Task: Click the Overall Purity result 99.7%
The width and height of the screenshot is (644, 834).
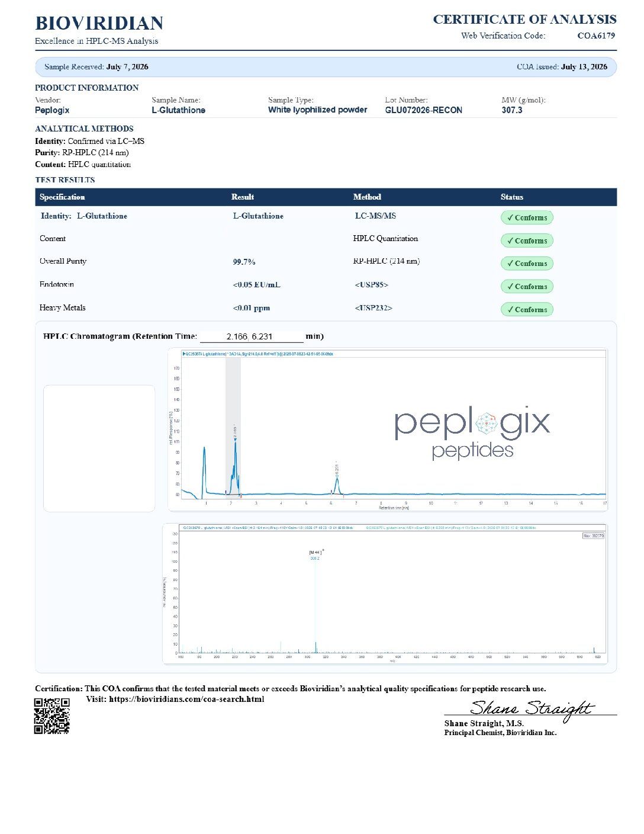Action: tap(244, 262)
